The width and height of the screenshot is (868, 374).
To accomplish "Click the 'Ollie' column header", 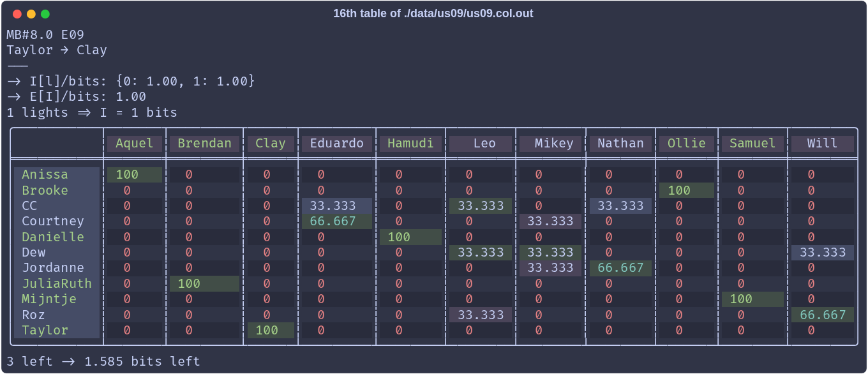I will (x=687, y=144).
